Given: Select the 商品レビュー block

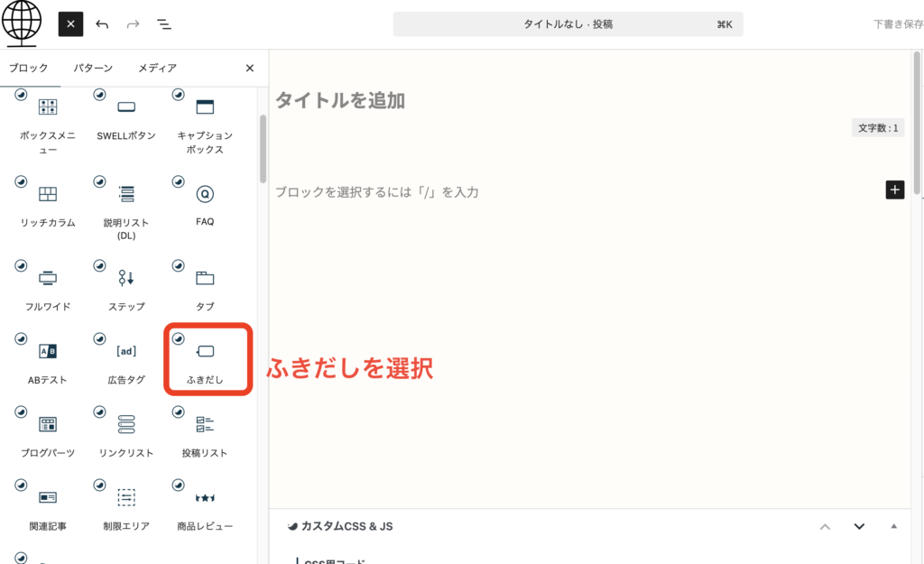Looking at the screenshot, I should pyautogui.click(x=205, y=497).
